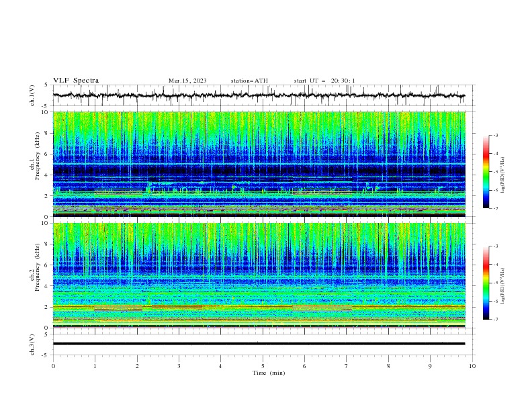Click the "4" kHz tick on ch.1 spectrogram
The width and height of the screenshot is (532, 411).
[x=48, y=175]
